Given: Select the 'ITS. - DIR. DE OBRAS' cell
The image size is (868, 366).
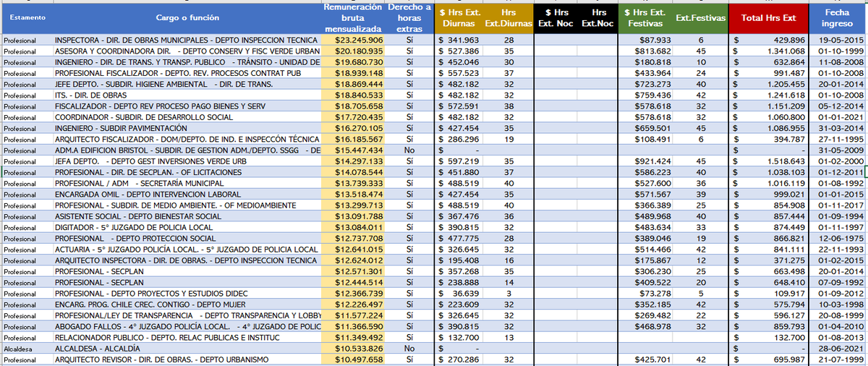Looking at the screenshot, I should pyautogui.click(x=187, y=95).
